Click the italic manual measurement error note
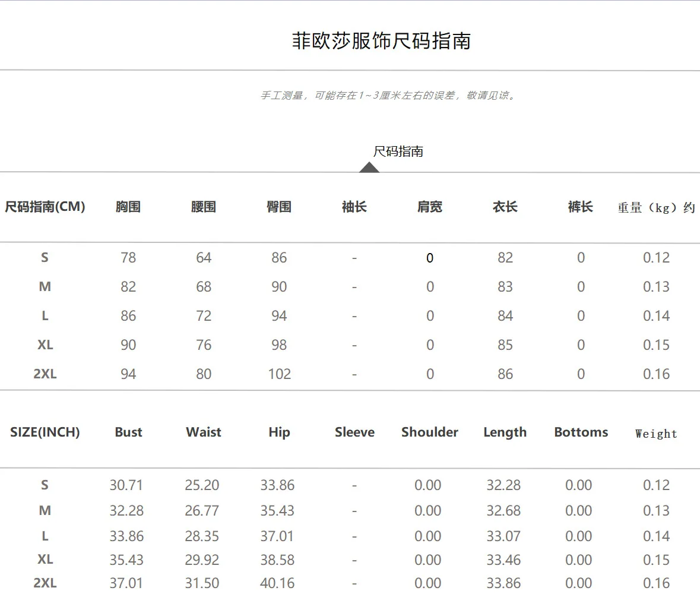Viewport: 700px width, 594px height. click(388, 96)
